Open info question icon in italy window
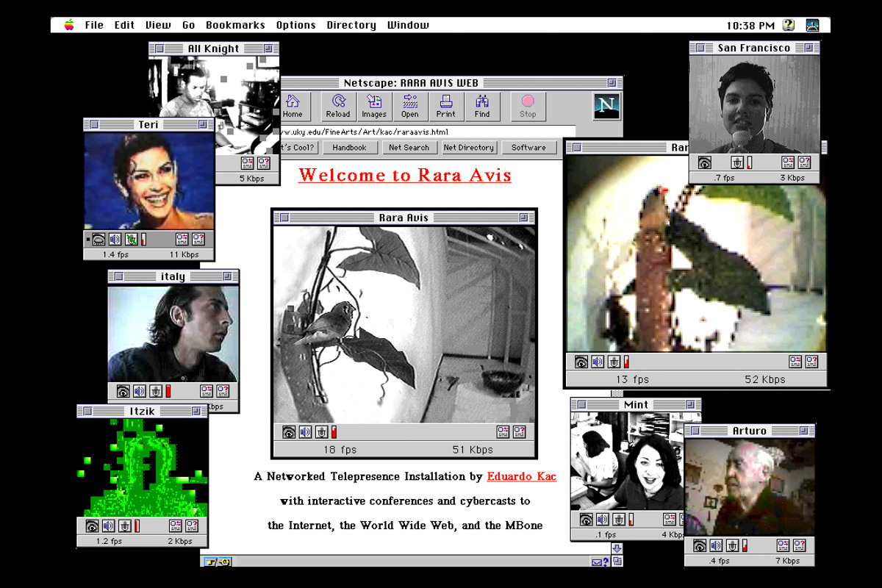Screen dimensions: 882x588 (x=223, y=391)
